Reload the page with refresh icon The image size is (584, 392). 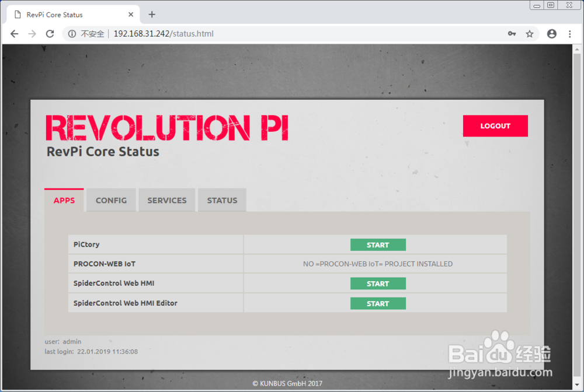[50, 34]
